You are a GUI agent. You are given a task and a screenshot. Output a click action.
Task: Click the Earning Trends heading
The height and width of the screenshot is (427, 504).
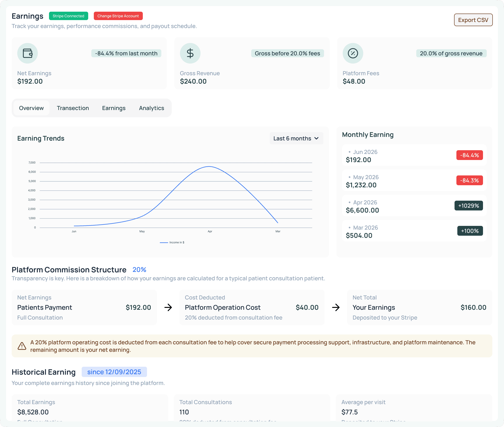tap(41, 138)
